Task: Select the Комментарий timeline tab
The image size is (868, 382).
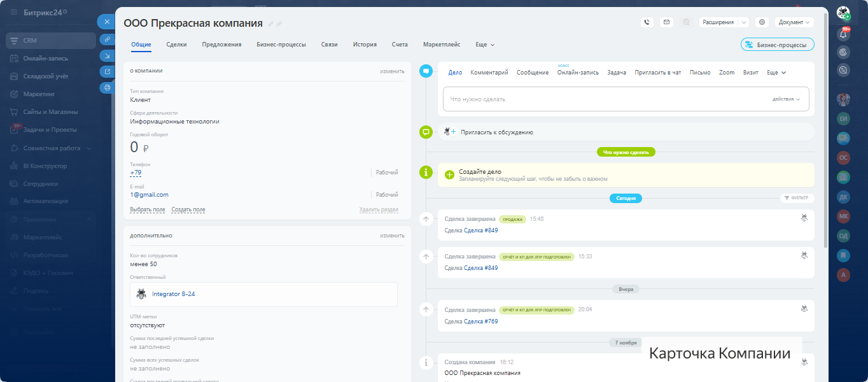Action: (489, 73)
